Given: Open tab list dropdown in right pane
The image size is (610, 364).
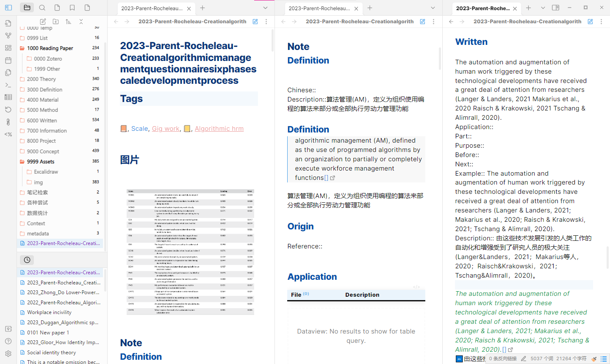Looking at the screenshot, I should (x=543, y=8).
